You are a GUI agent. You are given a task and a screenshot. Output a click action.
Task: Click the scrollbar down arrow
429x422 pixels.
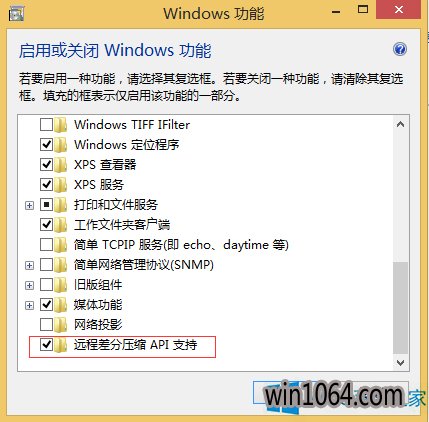pyautogui.click(x=400, y=363)
